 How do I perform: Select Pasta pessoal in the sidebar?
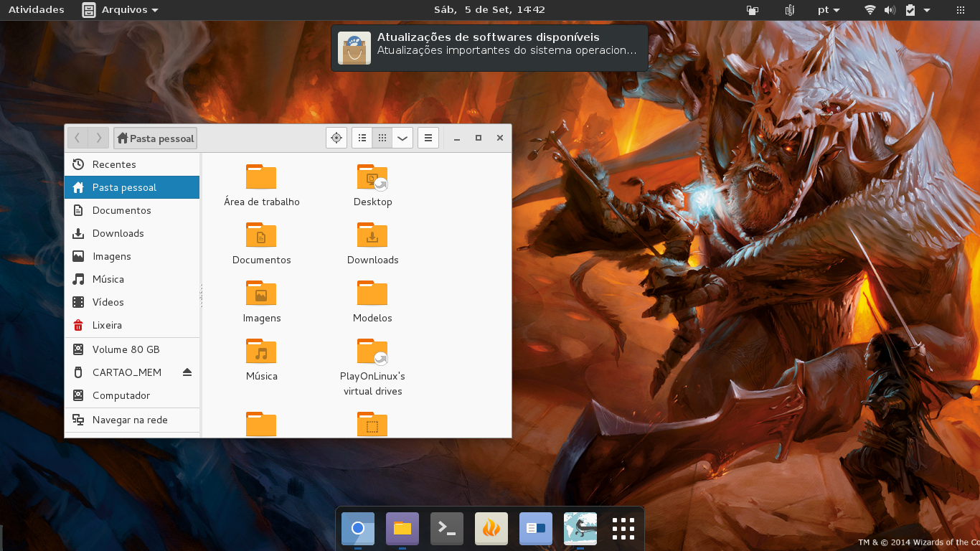(x=132, y=187)
